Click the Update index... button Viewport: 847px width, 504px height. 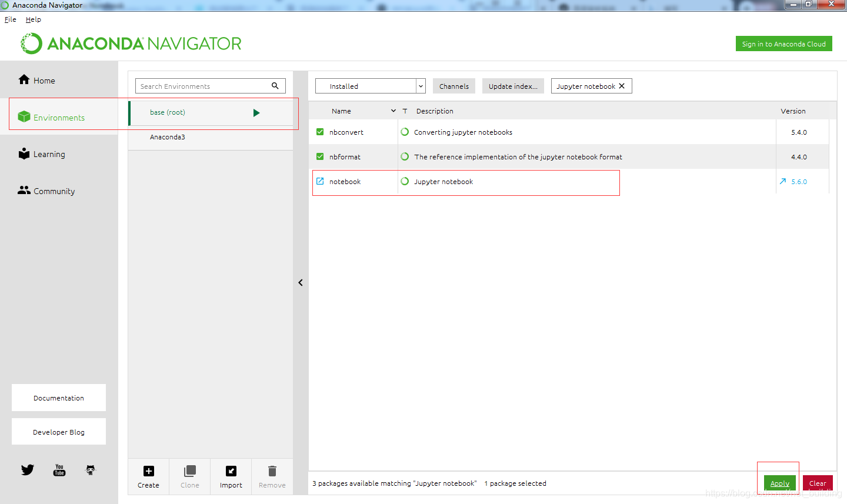(x=513, y=86)
